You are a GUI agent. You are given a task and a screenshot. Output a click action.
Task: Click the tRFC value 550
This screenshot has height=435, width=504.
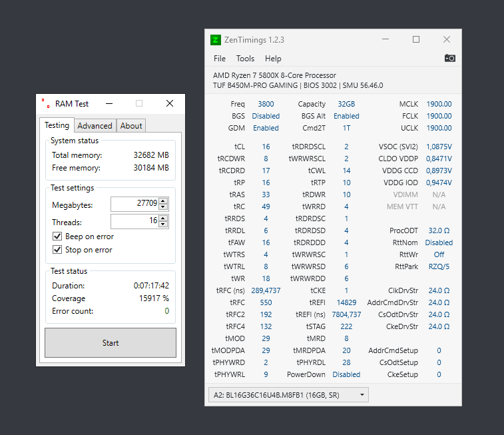click(x=266, y=302)
